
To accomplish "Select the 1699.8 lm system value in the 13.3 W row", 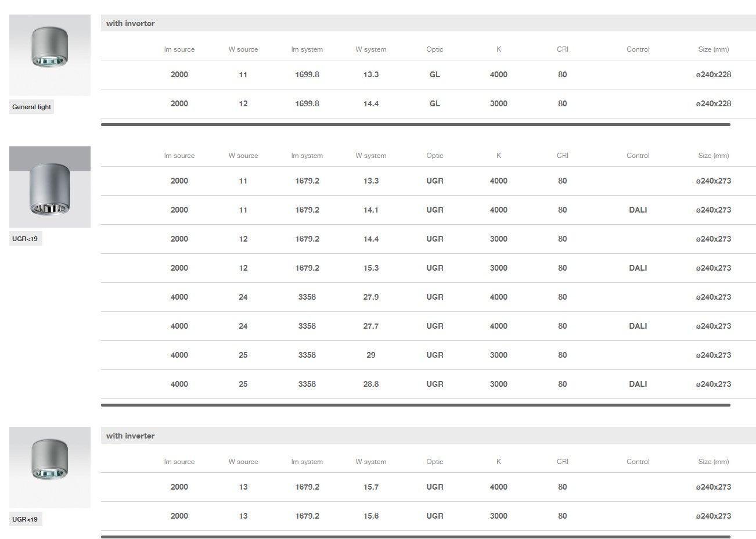I will [x=307, y=74].
